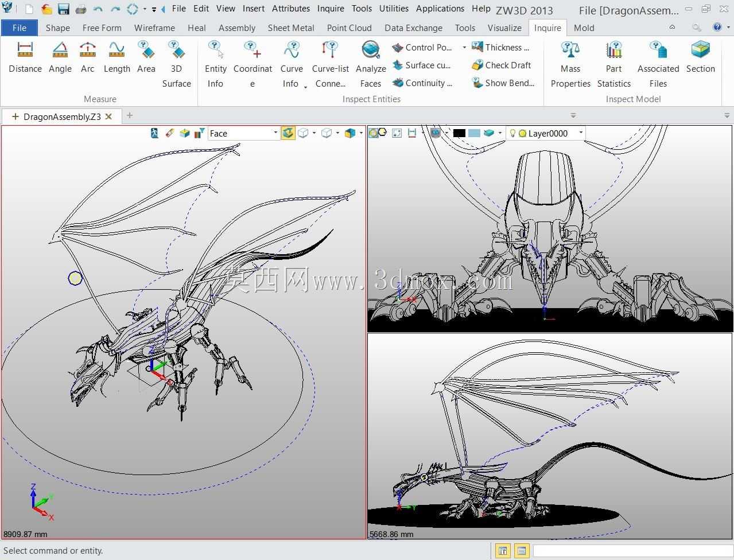Switch to the Point Cloud ribbon tab
This screenshot has width=734, height=560.
[349, 28]
